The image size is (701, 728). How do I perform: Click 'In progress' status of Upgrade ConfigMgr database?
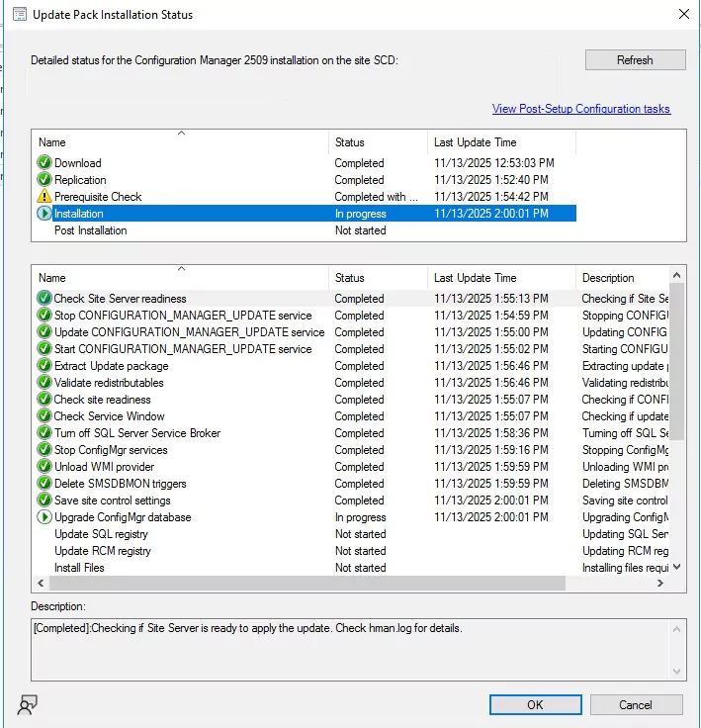360,517
